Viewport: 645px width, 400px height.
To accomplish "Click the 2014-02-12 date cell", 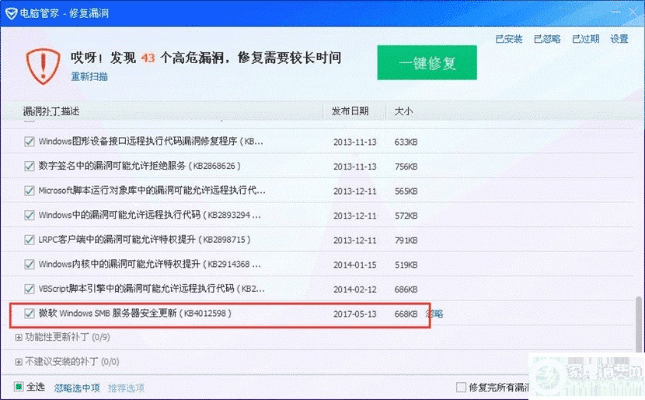I will pos(355,289).
